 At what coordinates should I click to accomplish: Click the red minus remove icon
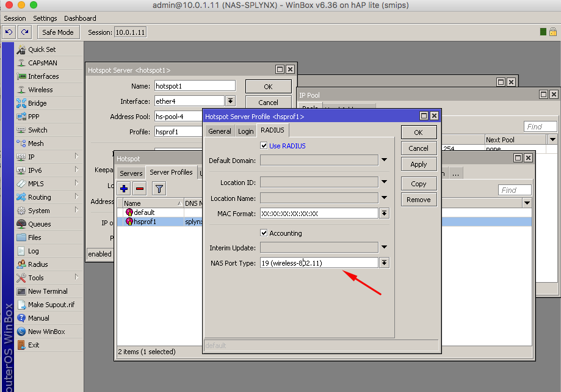139,189
